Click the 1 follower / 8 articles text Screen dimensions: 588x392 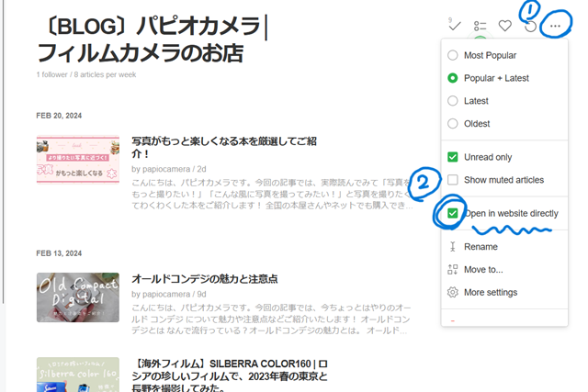pyautogui.click(x=86, y=74)
